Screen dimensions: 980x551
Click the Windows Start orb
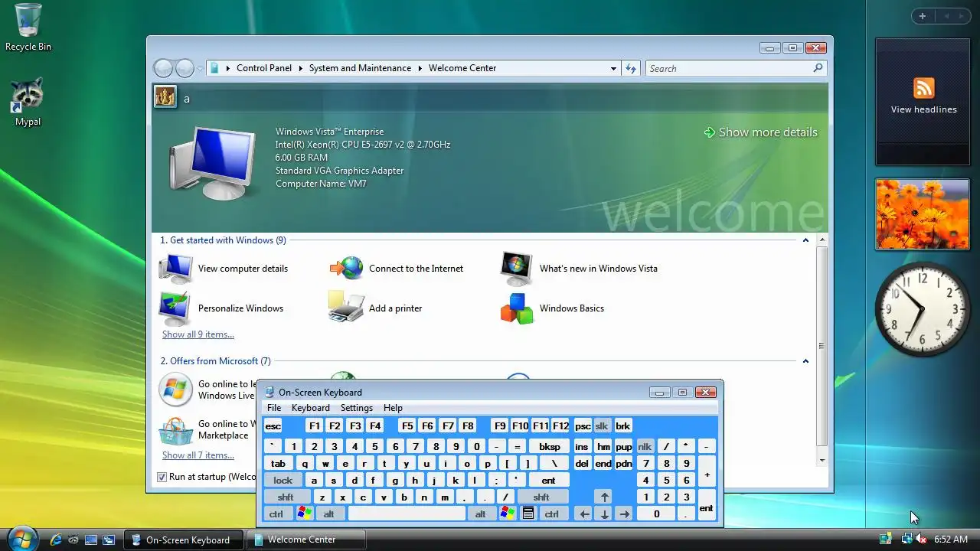click(21, 539)
